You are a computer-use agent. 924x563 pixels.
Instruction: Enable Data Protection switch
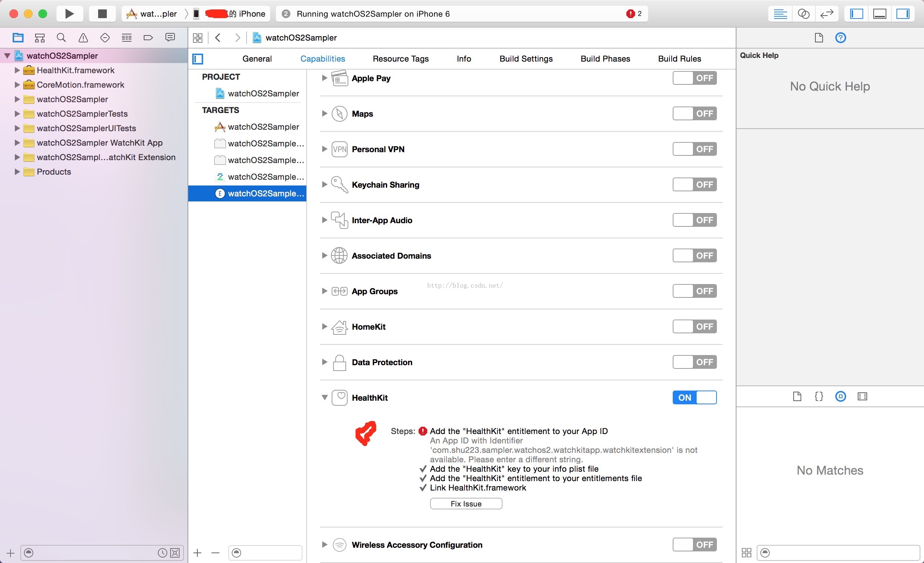pos(694,362)
